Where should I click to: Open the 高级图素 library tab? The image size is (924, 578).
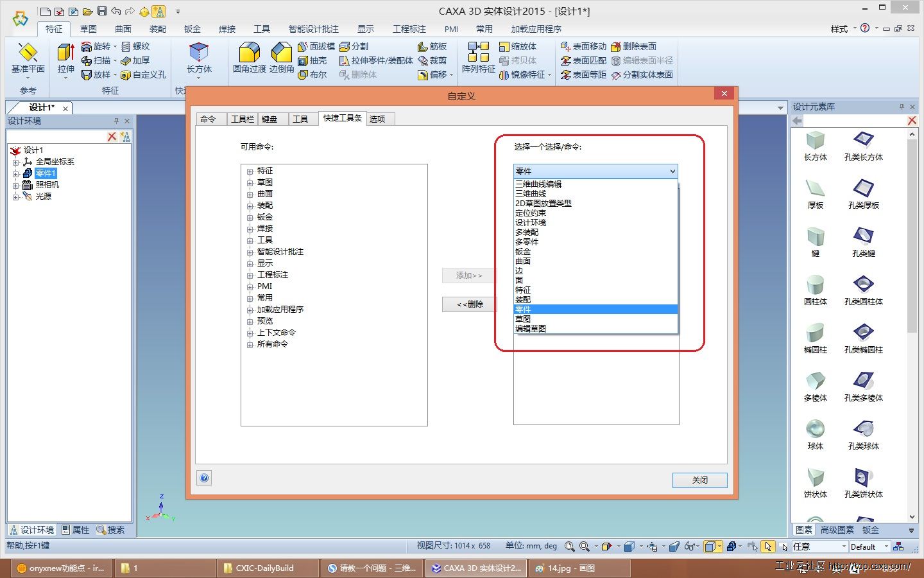(837, 530)
